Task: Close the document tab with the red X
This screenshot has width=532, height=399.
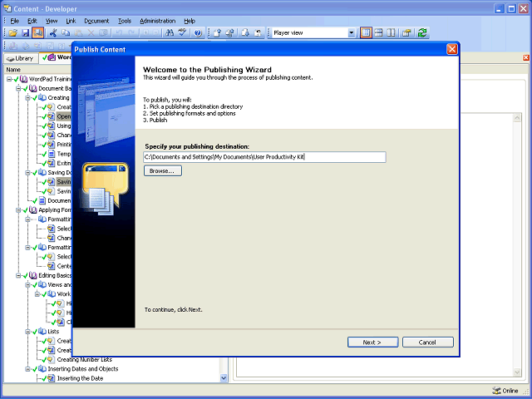Action: tap(526, 57)
